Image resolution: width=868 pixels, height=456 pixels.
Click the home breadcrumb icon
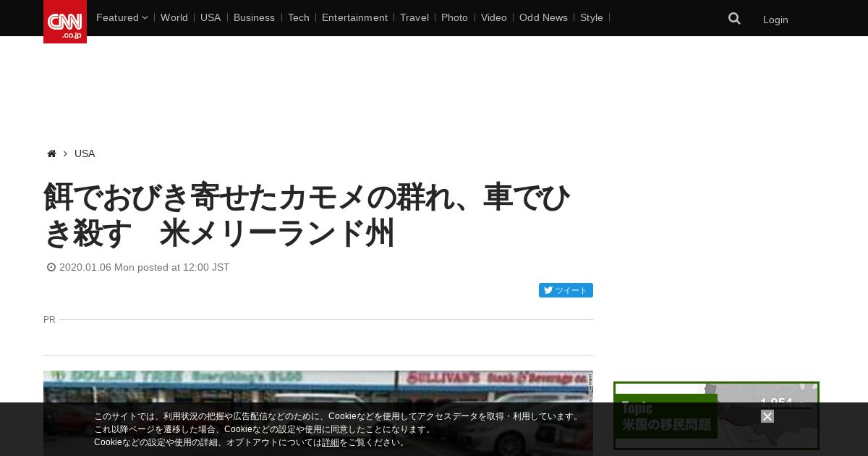coord(51,153)
